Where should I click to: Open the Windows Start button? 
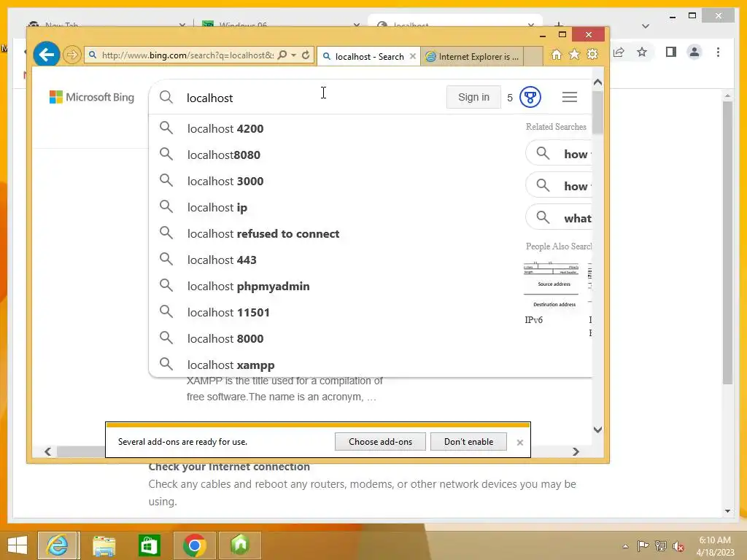click(x=18, y=545)
